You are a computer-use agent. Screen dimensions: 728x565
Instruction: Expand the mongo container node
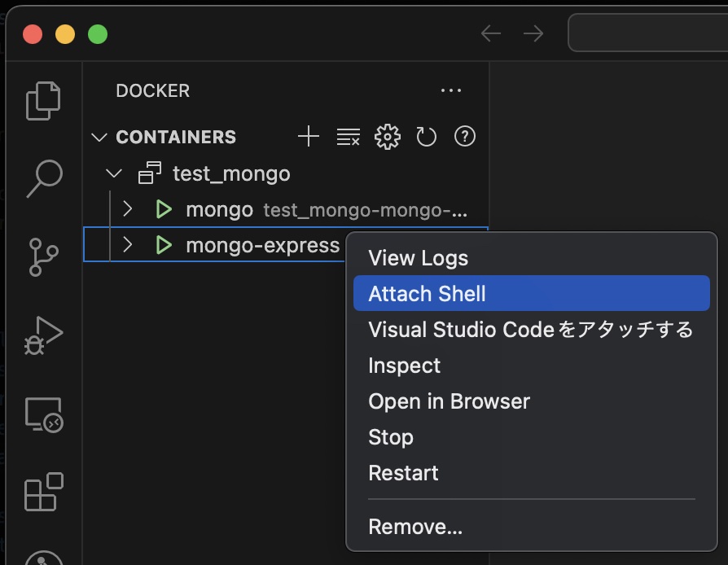coord(127,209)
